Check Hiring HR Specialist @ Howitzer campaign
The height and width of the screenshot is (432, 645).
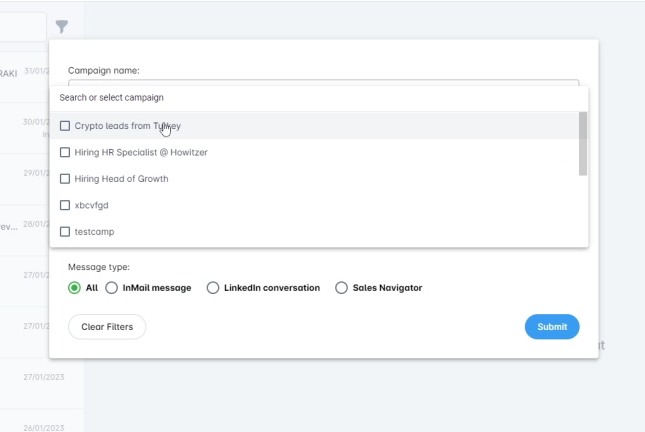(x=65, y=152)
